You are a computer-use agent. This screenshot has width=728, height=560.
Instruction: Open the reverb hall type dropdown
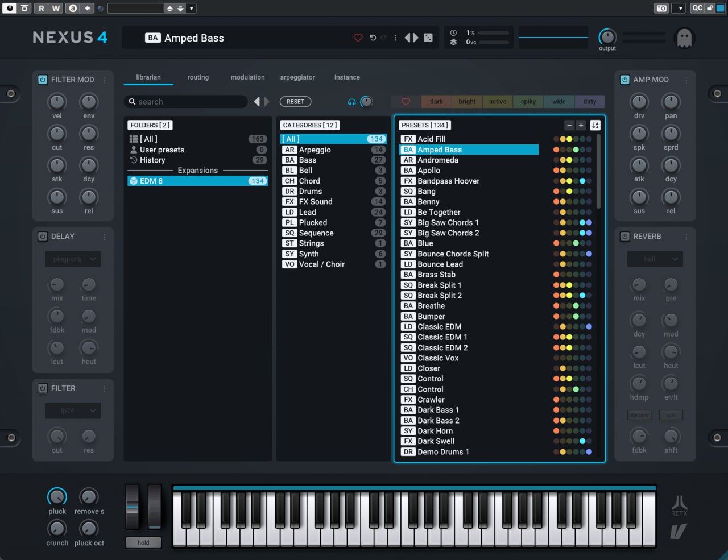coord(655,259)
